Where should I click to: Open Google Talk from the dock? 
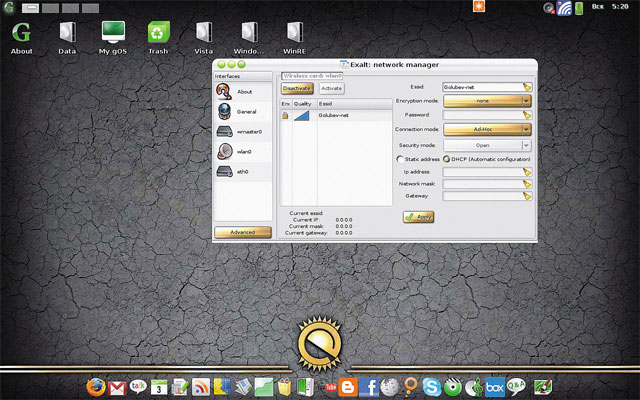[138, 386]
